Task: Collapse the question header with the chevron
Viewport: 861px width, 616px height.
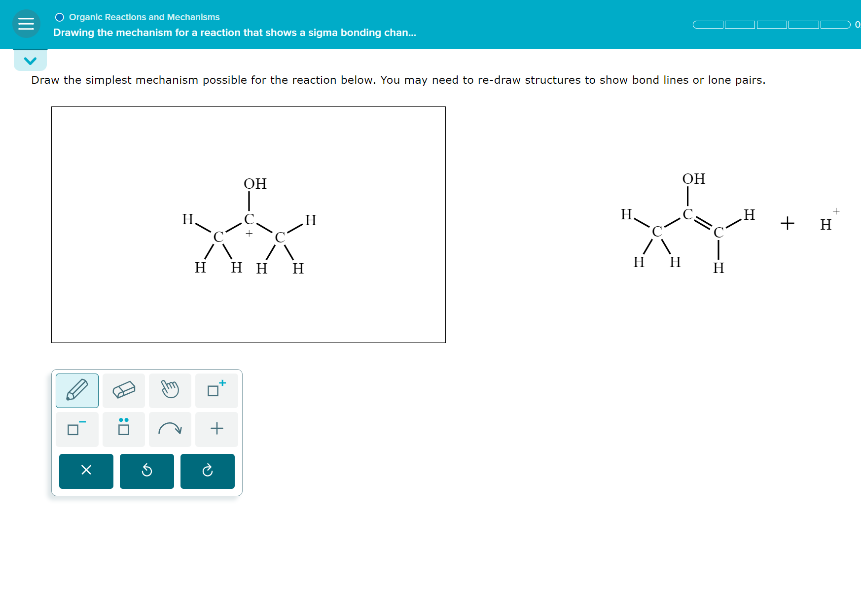Action: (x=30, y=60)
